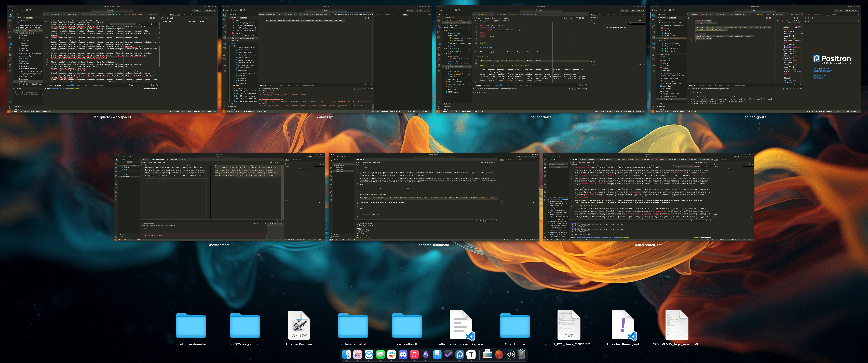Viewport: 868px width, 363px height.
Task: Click Help pane search magnifier in golden-gorilla
Action: point(859,21)
